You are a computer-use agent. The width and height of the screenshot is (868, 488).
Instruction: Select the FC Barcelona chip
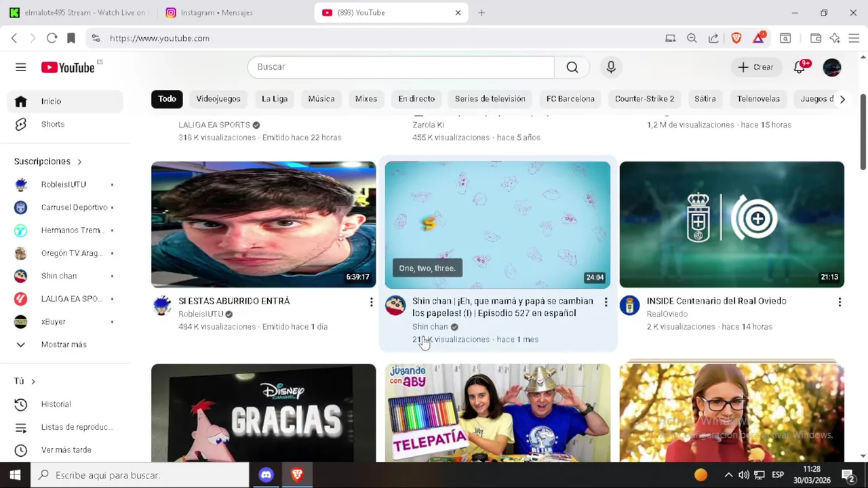pos(570,99)
